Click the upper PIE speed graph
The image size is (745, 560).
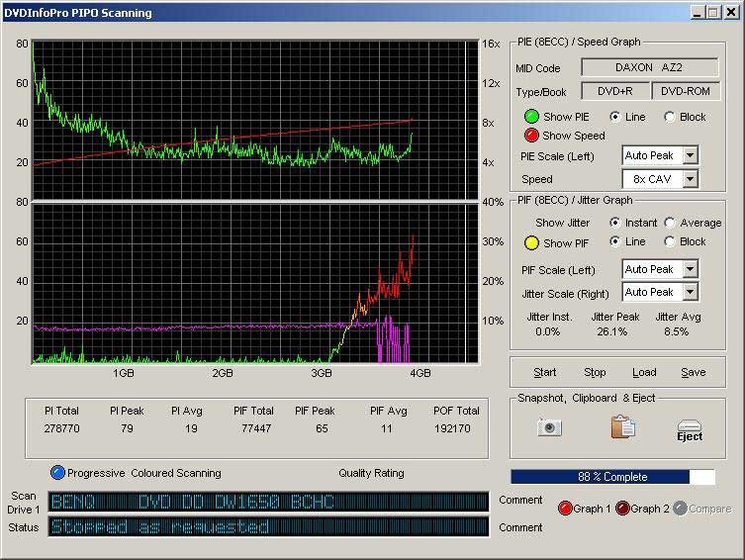tap(255, 120)
